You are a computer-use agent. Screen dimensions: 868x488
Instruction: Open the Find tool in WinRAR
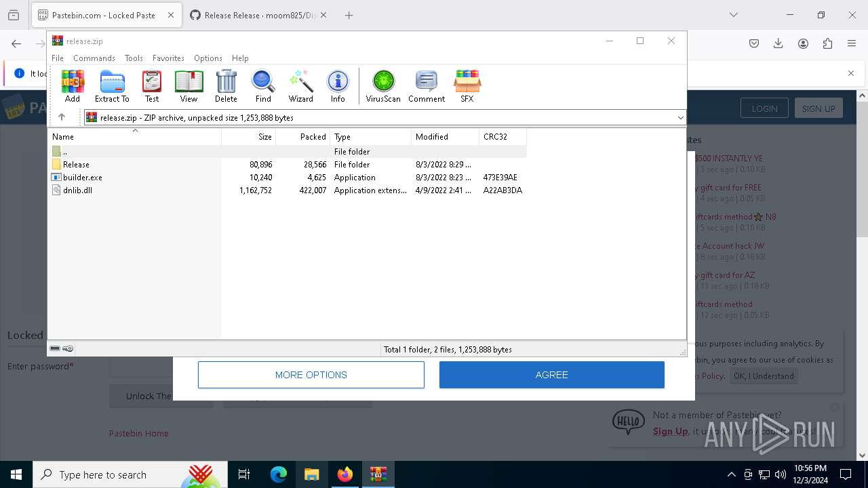coord(263,86)
